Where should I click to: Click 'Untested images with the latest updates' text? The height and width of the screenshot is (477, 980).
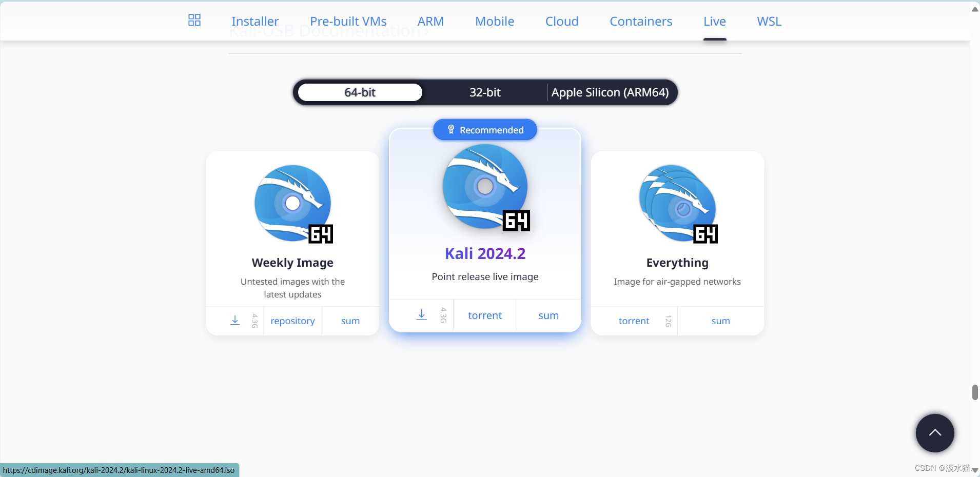pos(292,288)
